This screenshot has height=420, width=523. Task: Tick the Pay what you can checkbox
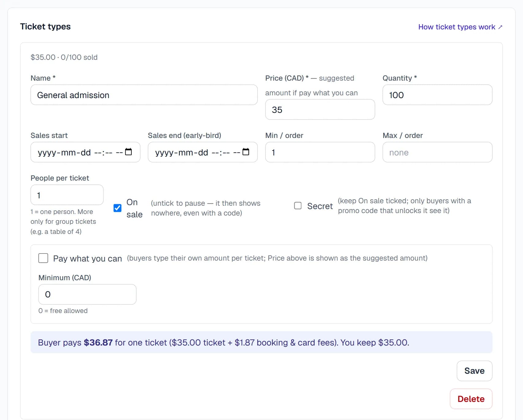tap(43, 258)
